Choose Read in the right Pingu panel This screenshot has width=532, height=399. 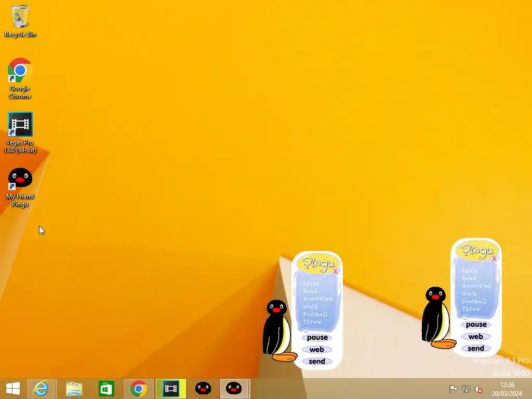(x=469, y=278)
